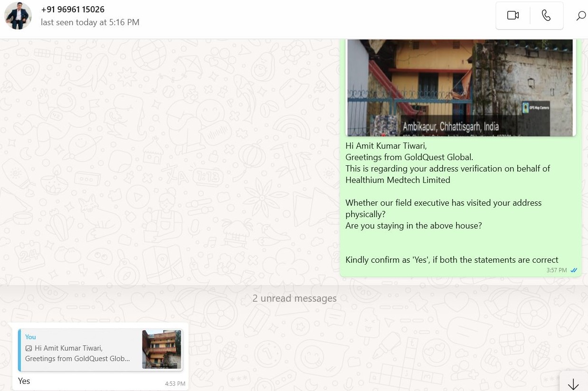The height and width of the screenshot is (391, 588).
Task: Open the contact's profile picture
Action: [x=18, y=16]
